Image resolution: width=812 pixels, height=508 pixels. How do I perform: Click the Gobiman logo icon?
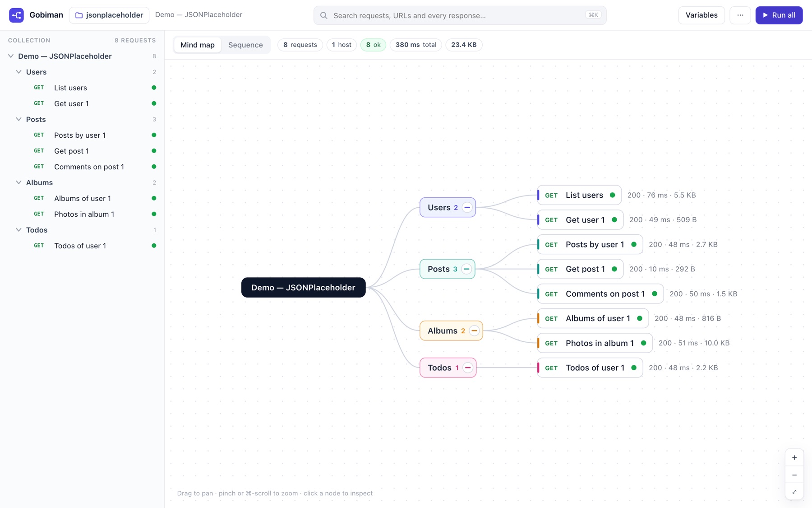point(16,15)
